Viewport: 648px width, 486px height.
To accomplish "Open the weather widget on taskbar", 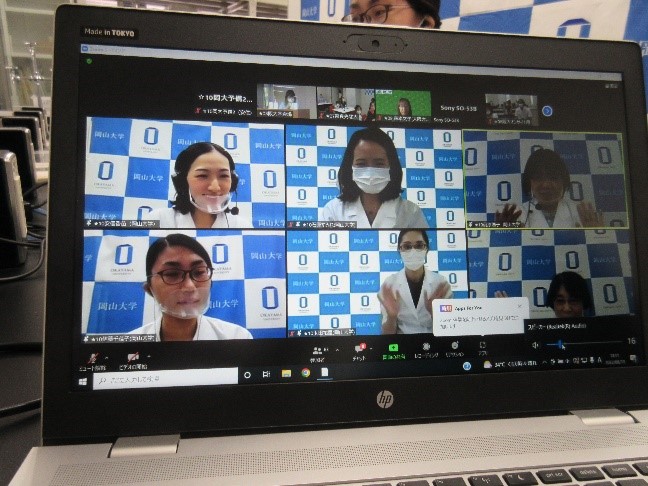I will coord(511,364).
